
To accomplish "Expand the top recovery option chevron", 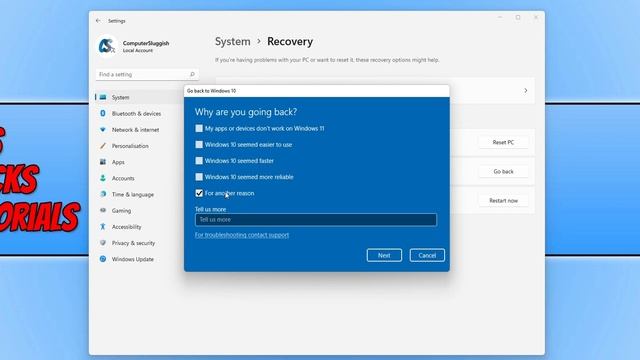I will pos(526,91).
